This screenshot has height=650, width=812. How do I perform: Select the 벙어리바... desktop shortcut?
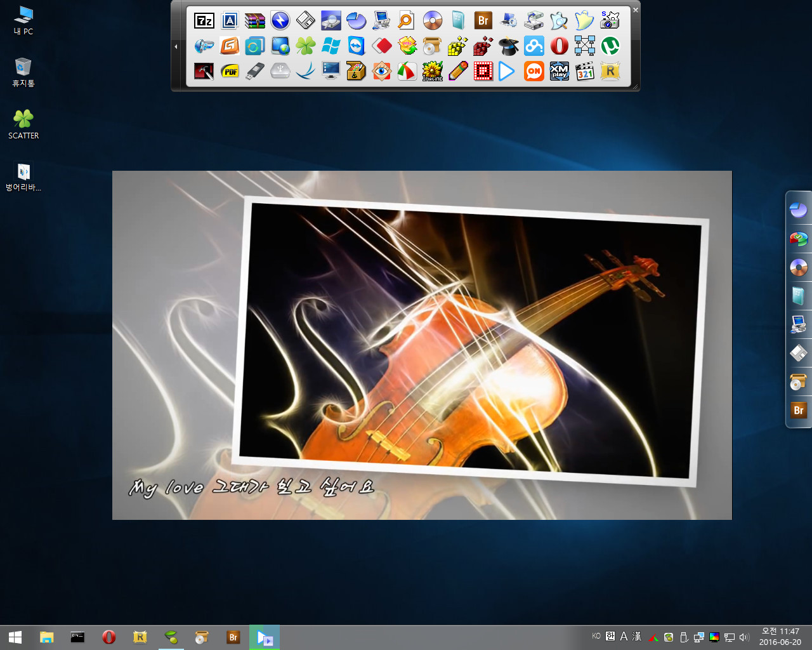(23, 177)
